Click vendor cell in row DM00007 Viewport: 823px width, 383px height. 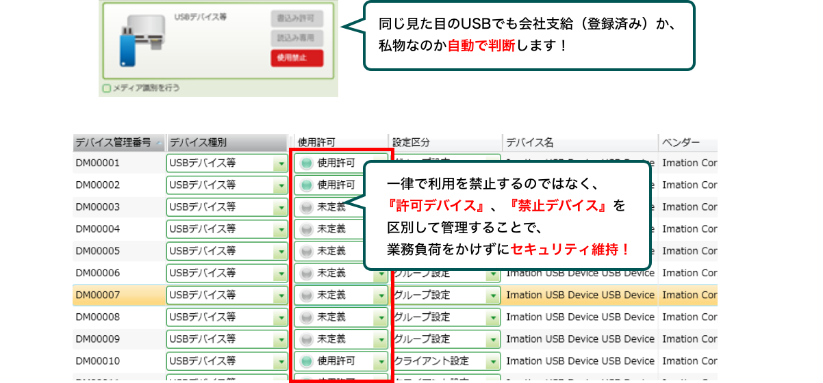689,295
